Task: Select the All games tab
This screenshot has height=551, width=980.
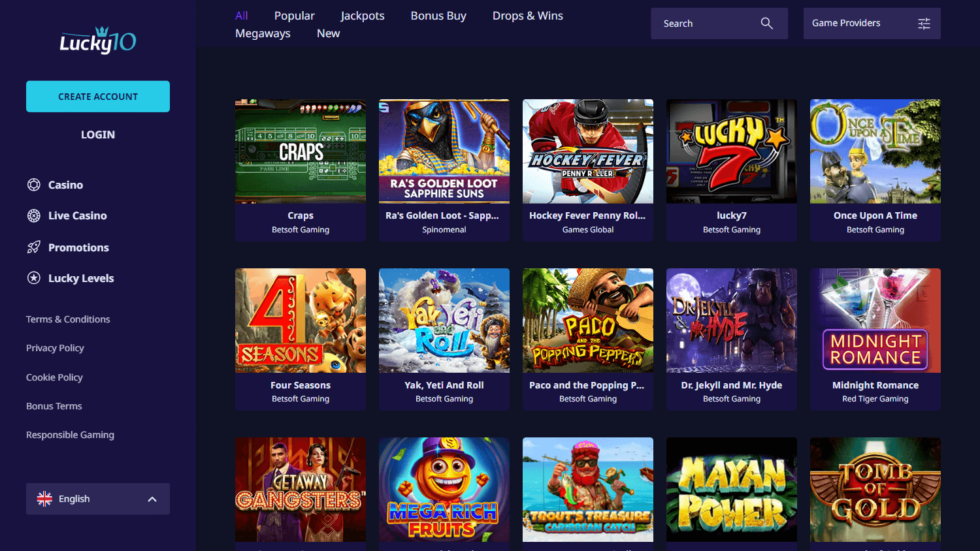Action: click(242, 16)
